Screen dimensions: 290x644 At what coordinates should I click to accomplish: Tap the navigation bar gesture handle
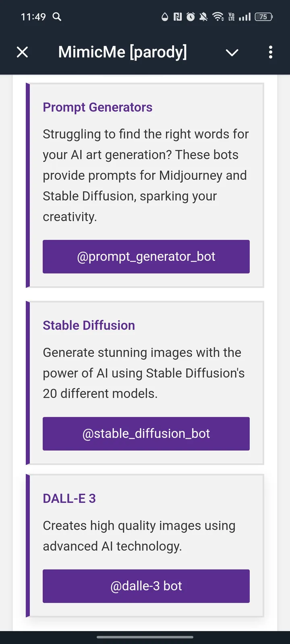click(145, 638)
